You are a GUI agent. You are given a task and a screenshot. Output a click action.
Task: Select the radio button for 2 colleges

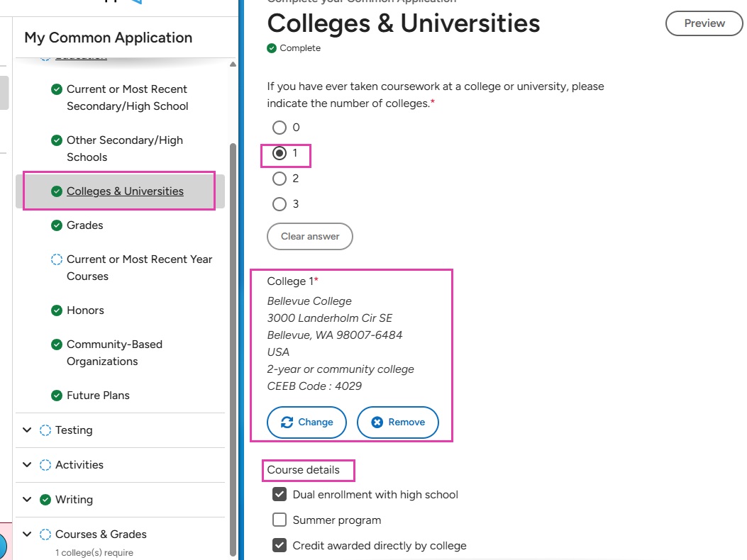point(280,179)
